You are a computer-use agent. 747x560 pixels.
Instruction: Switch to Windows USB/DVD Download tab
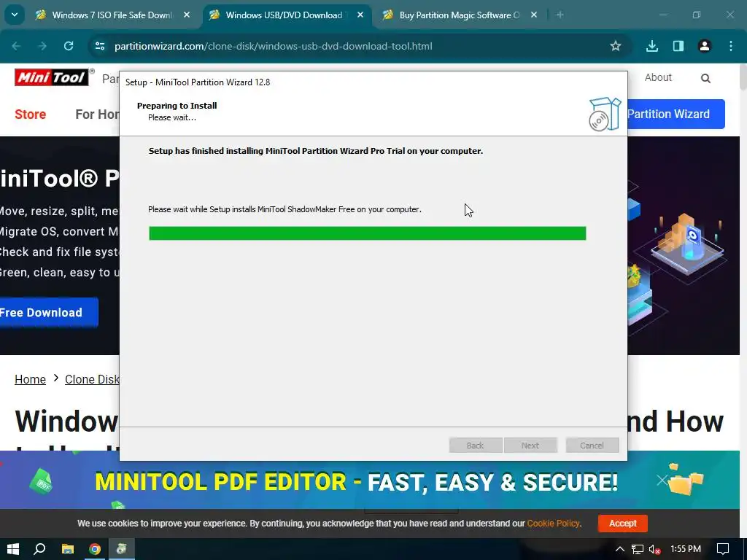(x=287, y=15)
